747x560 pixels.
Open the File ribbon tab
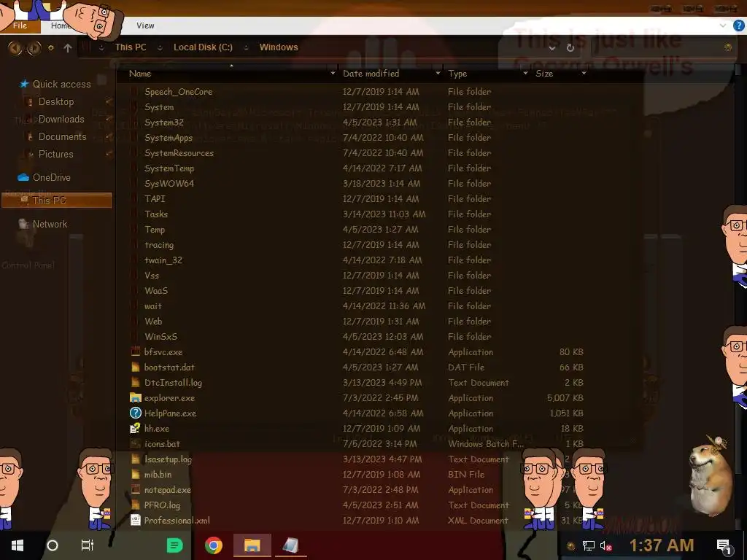[20, 26]
